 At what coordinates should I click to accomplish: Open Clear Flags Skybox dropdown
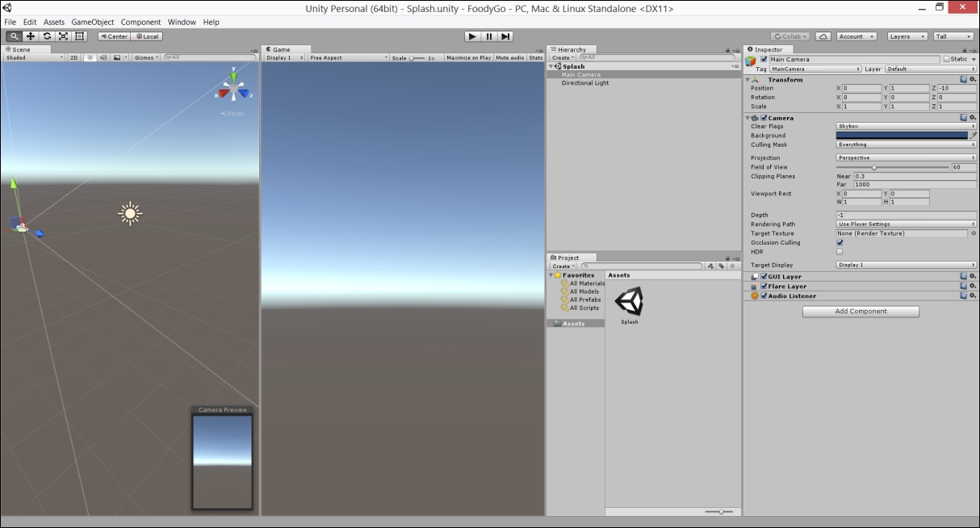pos(907,126)
